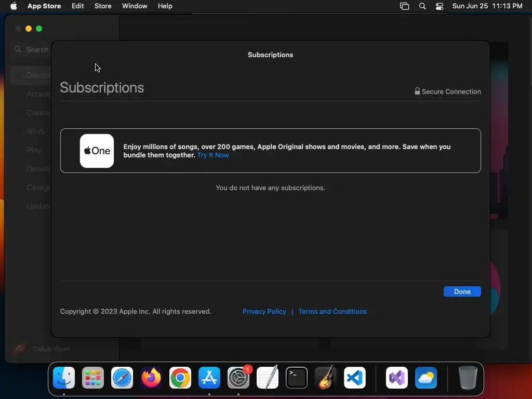Launch Firefox from the Dock
Viewport: 532px width, 399px height.
151,377
